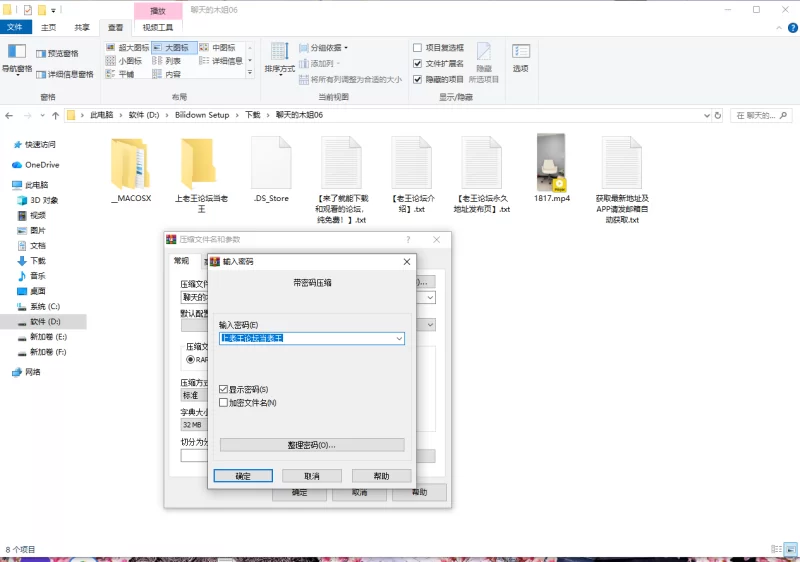
Task: Uncheck 文件扩展名 file name extensions
Action: [417, 63]
